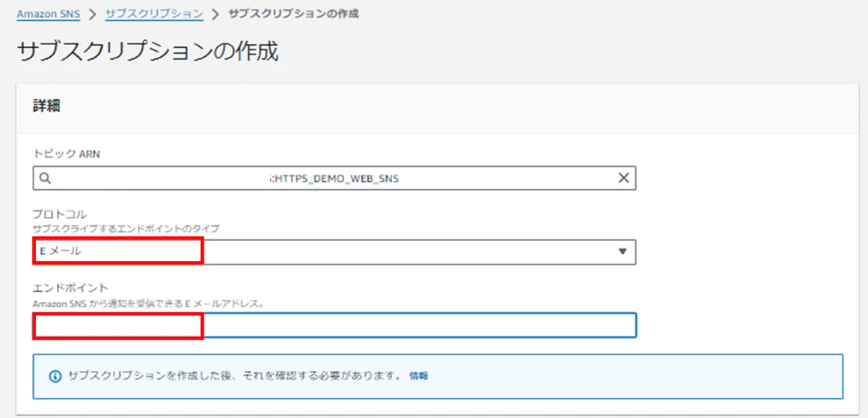Click the info icon in notice box
868x418 pixels.
coord(55,376)
